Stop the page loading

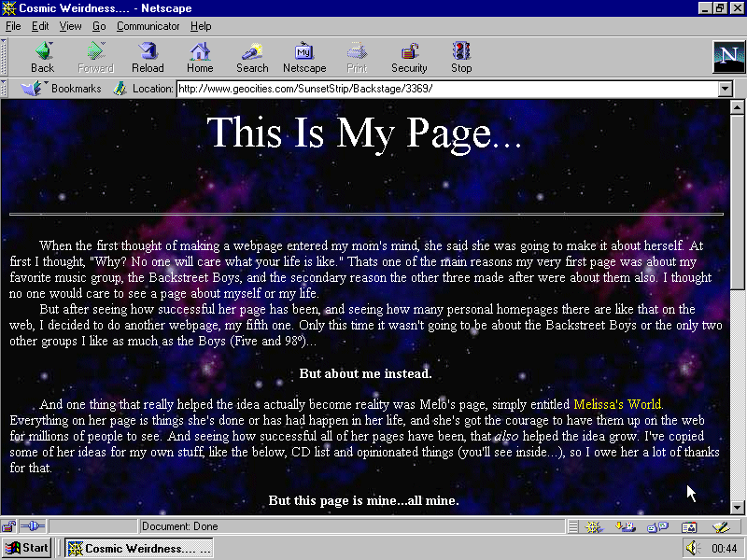coord(461,57)
